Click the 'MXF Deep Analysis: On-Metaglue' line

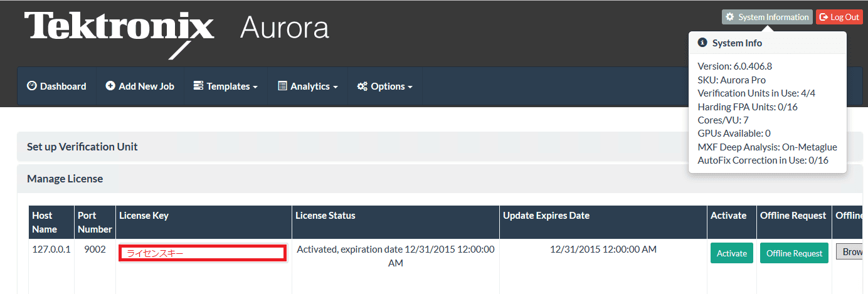pyautogui.click(x=767, y=147)
